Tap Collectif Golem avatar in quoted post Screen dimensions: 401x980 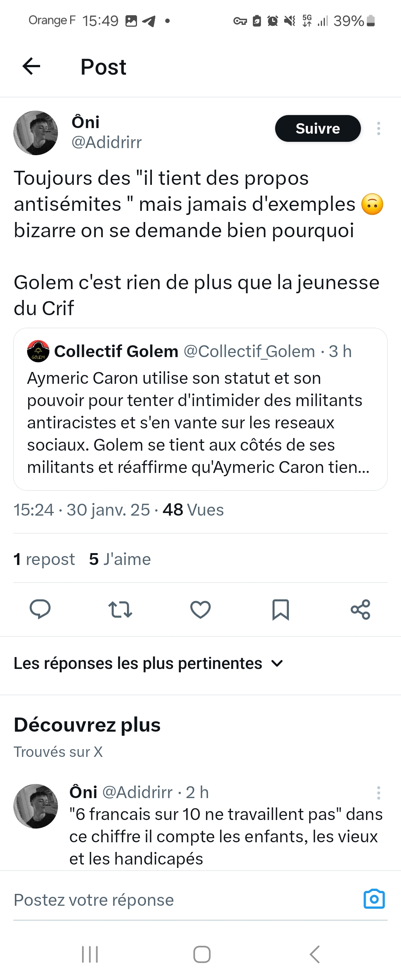pyautogui.click(x=38, y=351)
